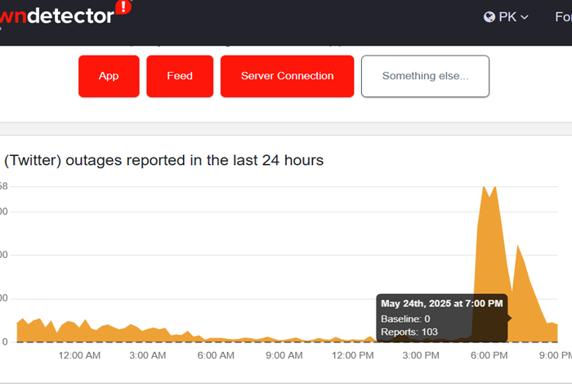Report a Feed problem
Screen dimensions: 572x392
(x=180, y=76)
